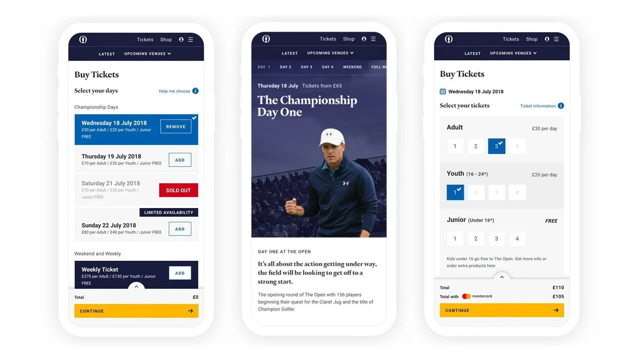Click The Open logo on left phone

[x=83, y=40]
